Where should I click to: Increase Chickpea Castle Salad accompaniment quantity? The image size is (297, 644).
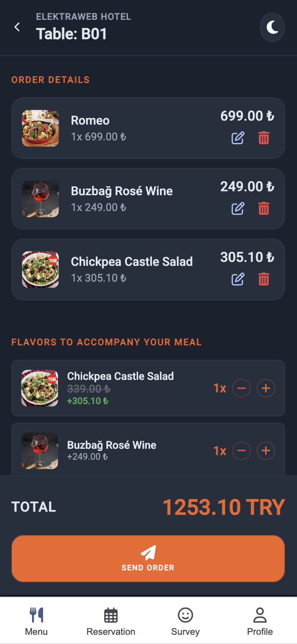click(x=266, y=388)
